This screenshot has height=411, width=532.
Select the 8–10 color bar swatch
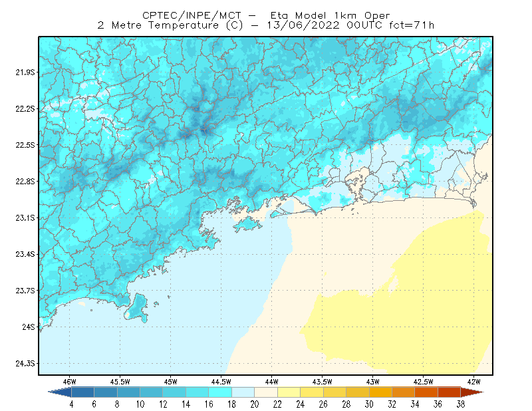[128, 392]
